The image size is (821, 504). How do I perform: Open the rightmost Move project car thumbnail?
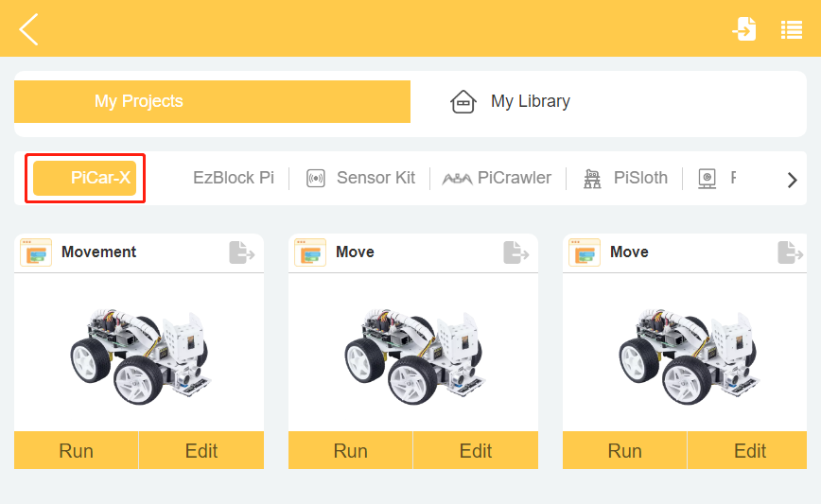tap(689, 356)
